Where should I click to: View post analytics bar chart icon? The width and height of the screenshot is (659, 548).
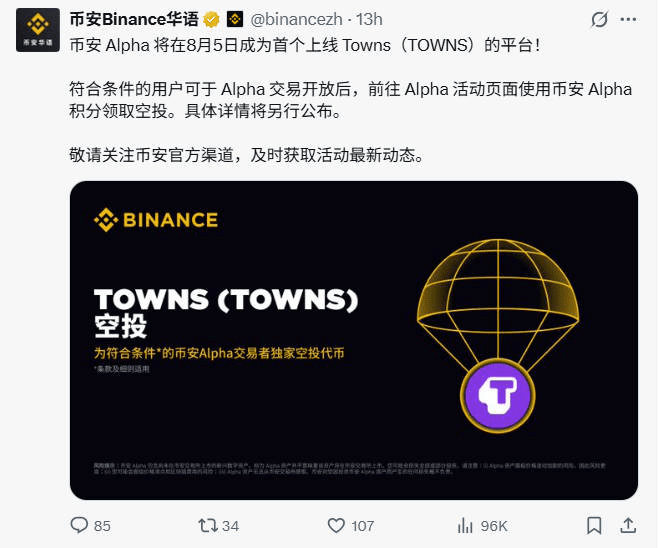click(465, 525)
